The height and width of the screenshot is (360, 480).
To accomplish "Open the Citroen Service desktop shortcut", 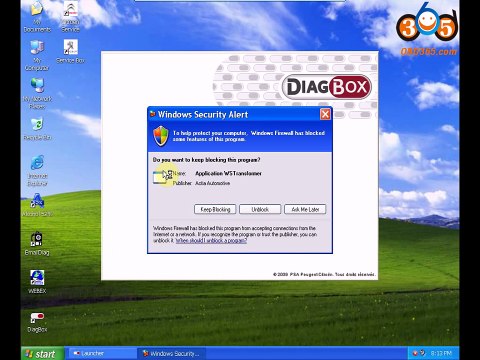I will coord(71,17).
